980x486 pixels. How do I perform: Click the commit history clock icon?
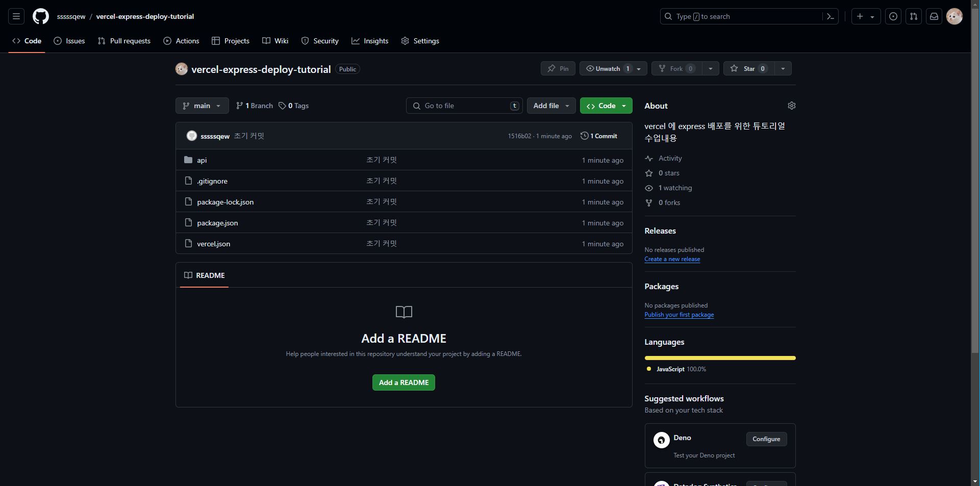(585, 136)
